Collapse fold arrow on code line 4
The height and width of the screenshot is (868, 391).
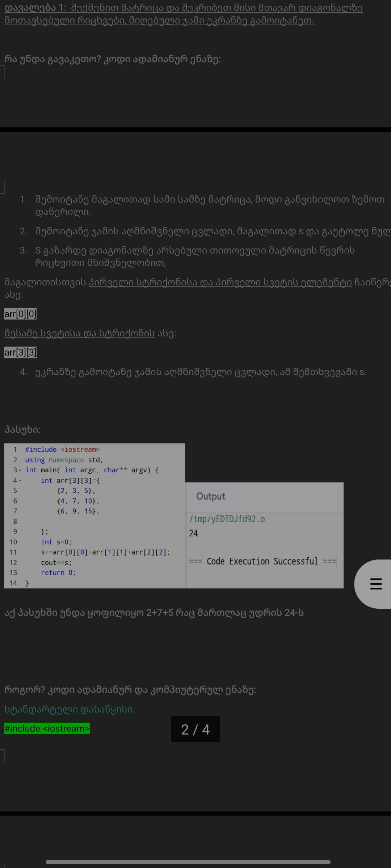click(20, 480)
